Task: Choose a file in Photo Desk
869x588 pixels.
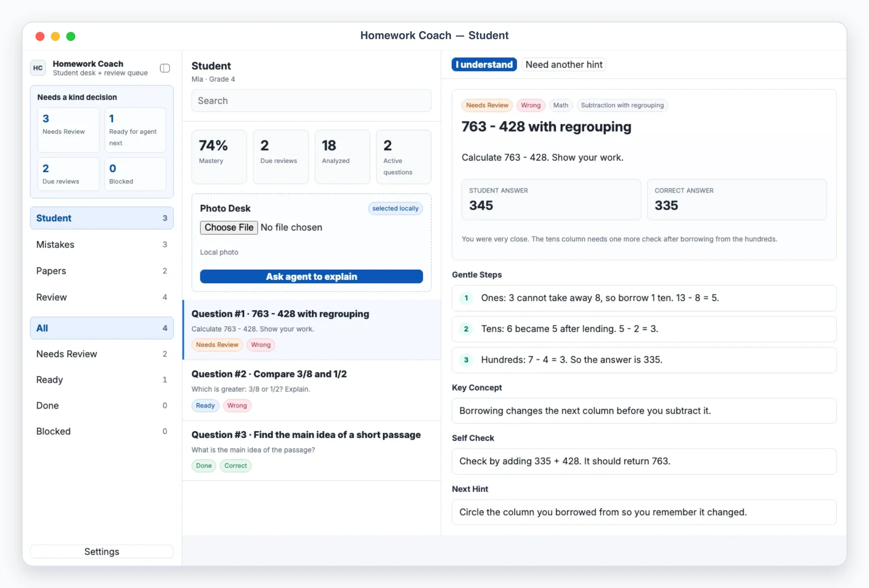Action: (229, 228)
